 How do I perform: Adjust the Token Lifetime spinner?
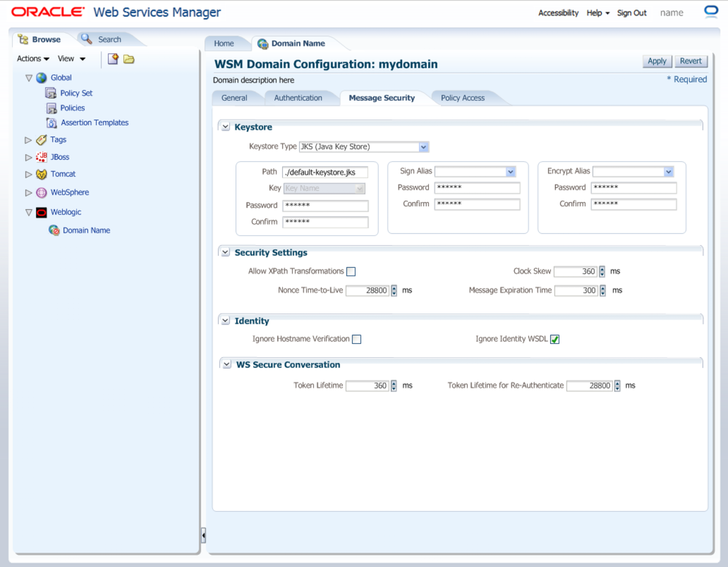coord(394,386)
